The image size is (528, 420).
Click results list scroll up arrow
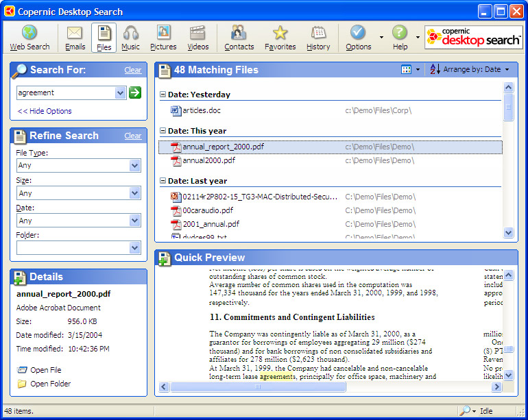(x=508, y=88)
